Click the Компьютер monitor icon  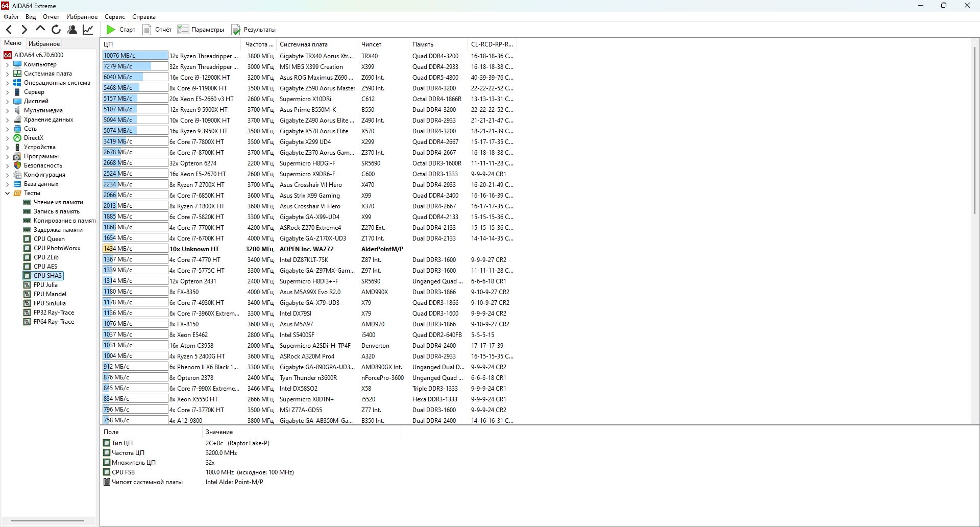coord(17,64)
